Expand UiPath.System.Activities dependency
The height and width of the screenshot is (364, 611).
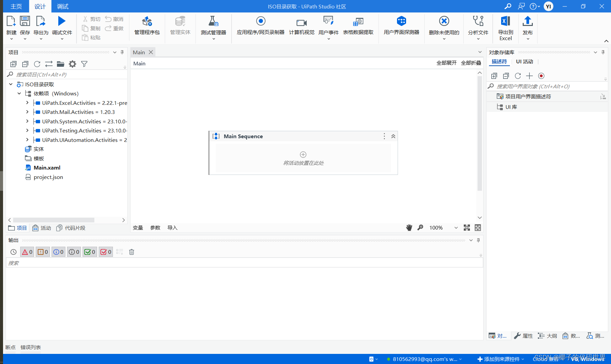click(x=27, y=121)
